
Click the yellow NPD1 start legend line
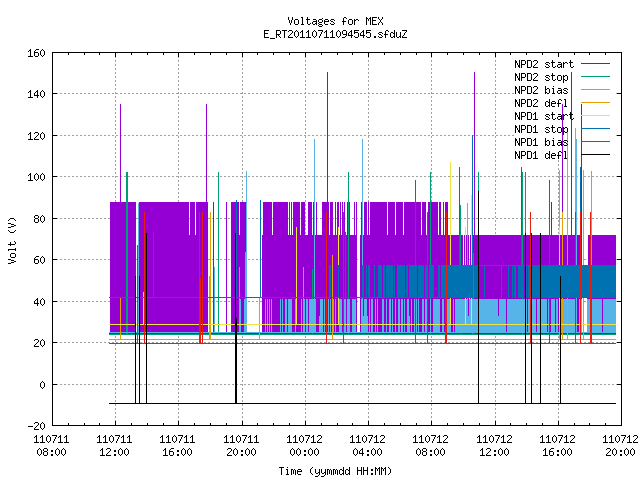[x=596, y=116]
